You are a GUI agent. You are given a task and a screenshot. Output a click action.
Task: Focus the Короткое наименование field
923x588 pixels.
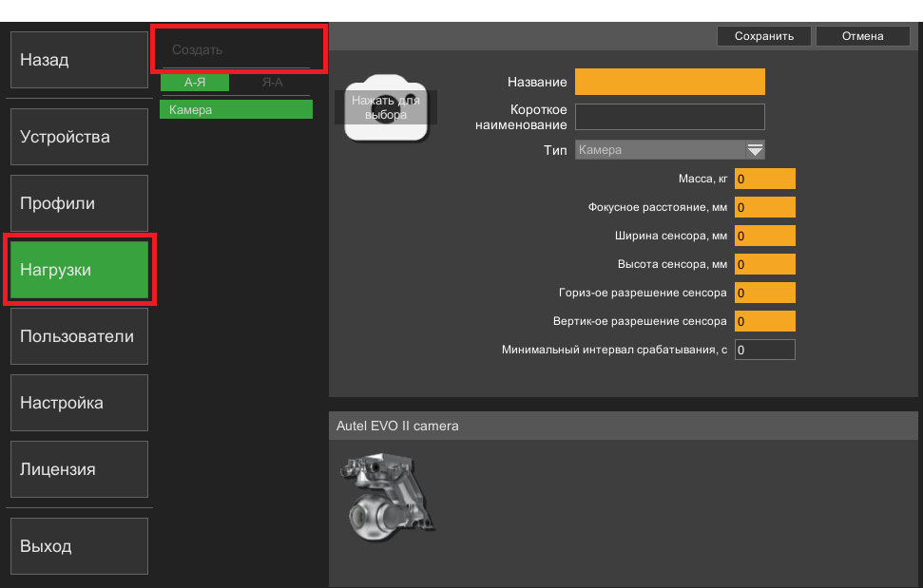[670, 117]
